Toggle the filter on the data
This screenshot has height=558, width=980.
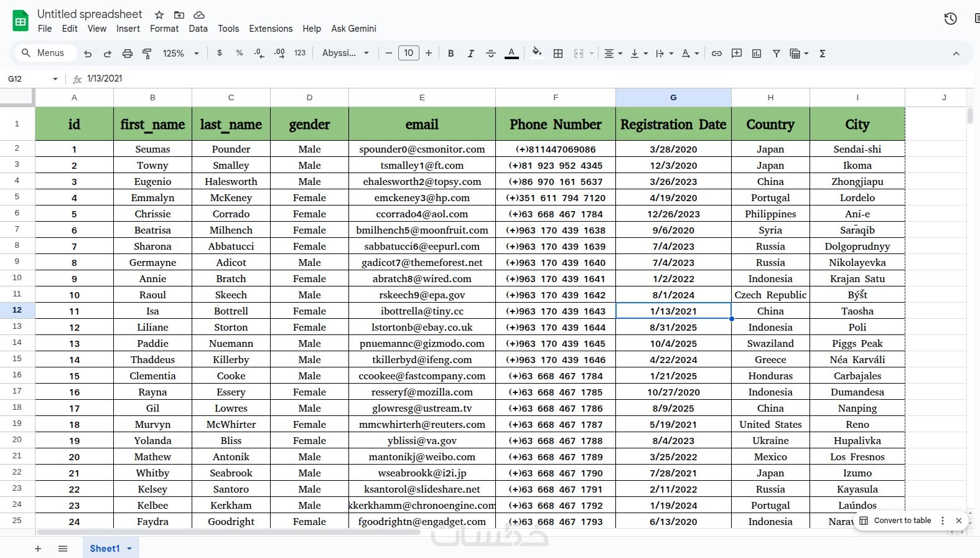click(x=777, y=54)
